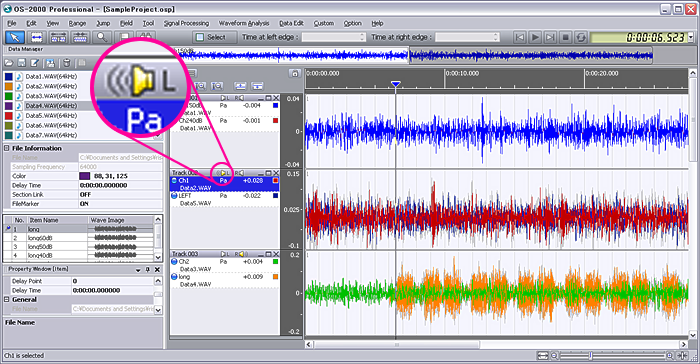Image resolution: width=700 pixels, height=364 pixels.
Task: Click the zoom-in track icon above tracks
Action: [200, 86]
